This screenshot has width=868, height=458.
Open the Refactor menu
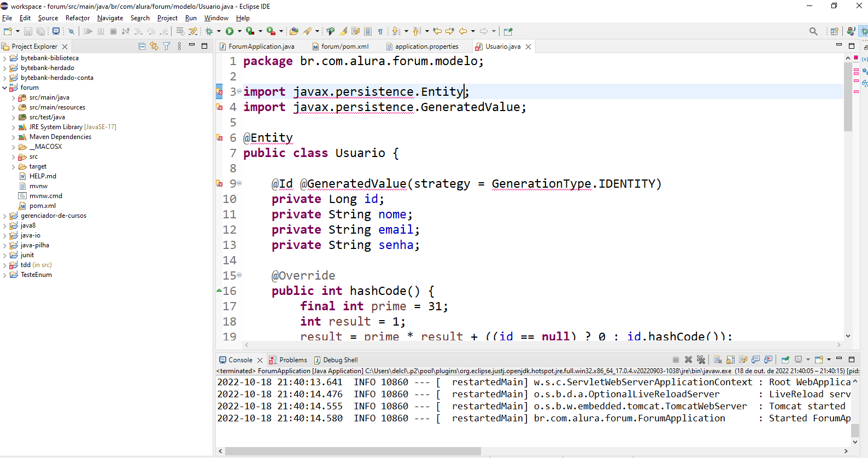click(78, 18)
